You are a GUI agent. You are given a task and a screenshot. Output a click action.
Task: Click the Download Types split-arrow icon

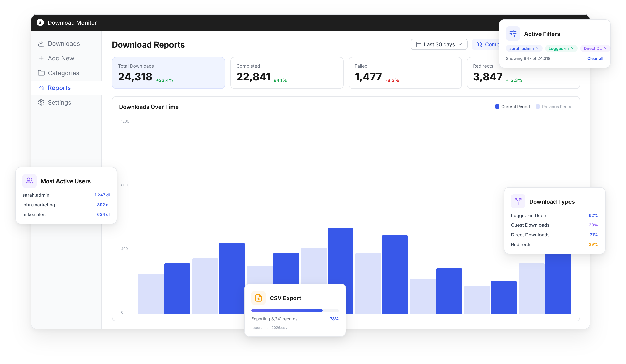(518, 201)
